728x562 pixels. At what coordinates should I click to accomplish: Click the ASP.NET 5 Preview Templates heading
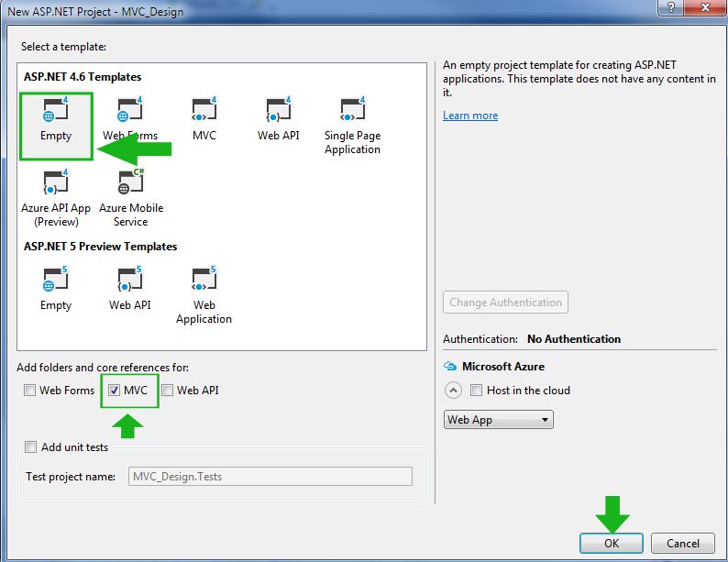100,247
